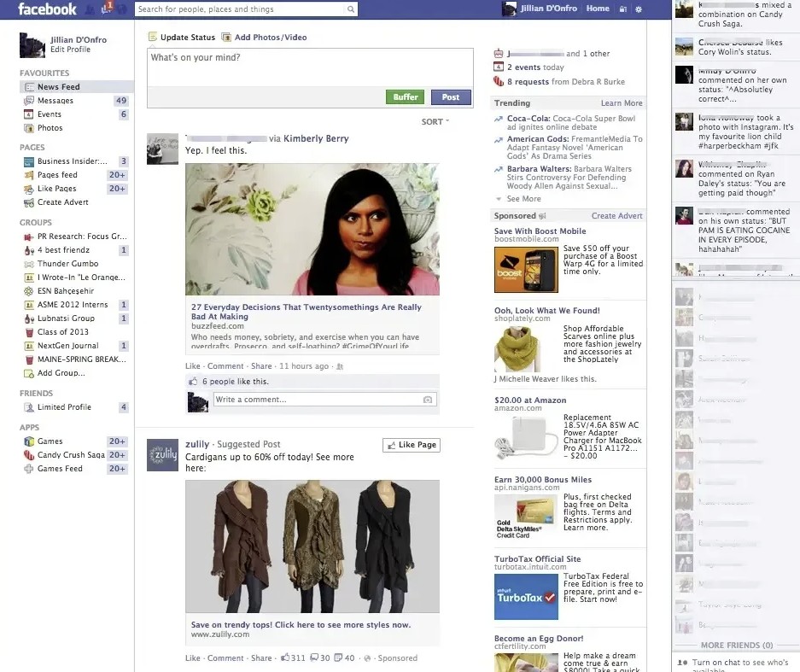Open the SORT dropdown above the feed
800x672 pixels.
[435, 122]
